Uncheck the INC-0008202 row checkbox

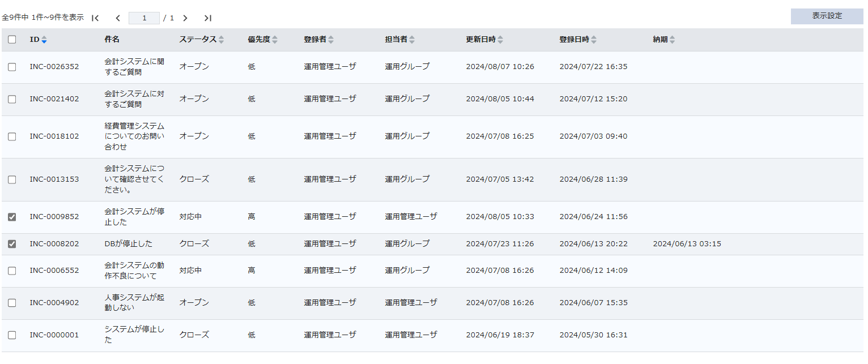[x=12, y=244]
